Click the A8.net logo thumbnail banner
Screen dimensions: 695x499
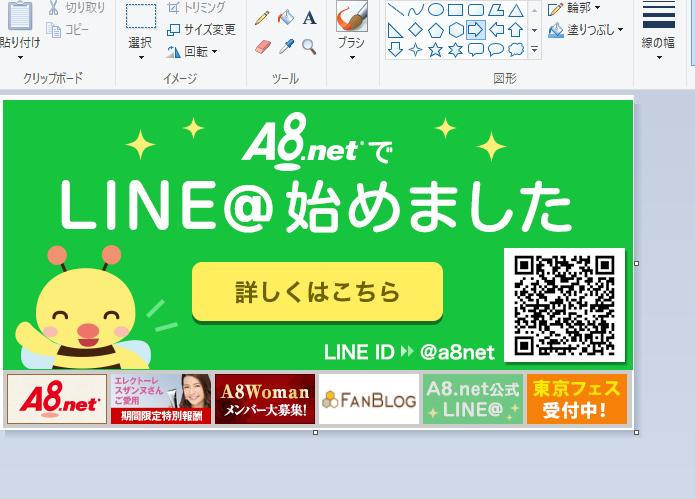(57, 399)
